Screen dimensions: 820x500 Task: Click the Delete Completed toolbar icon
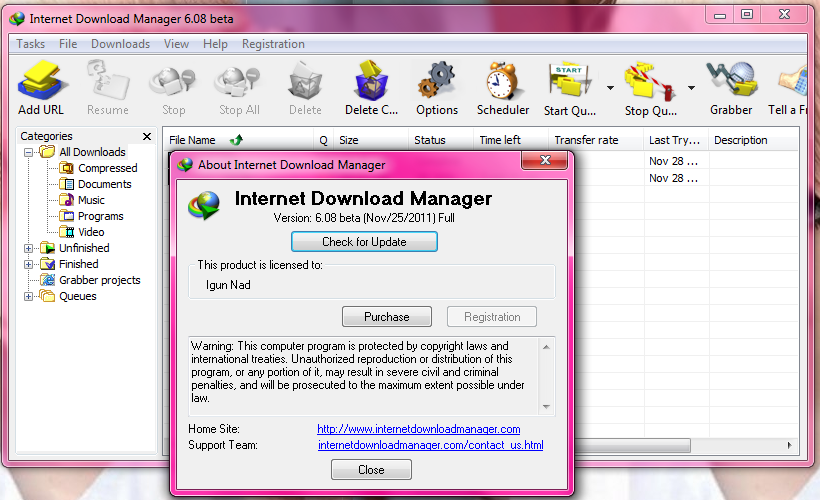[x=372, y=80]
